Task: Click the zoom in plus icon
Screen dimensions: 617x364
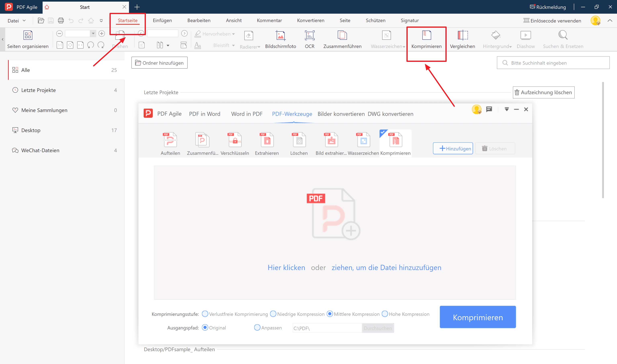Action: pyautogui.click(x=102, y=34)
